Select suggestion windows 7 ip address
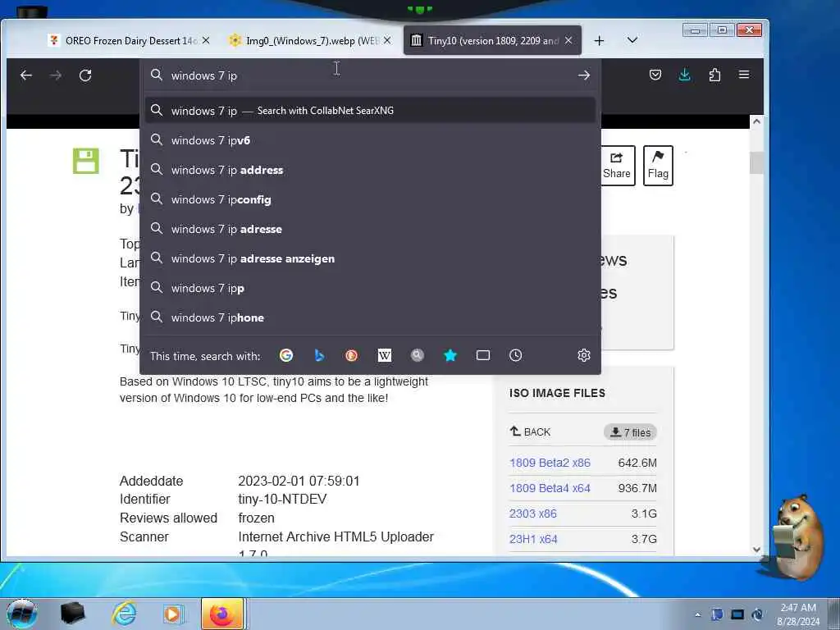The image size is (840, 630). [370, 170]
